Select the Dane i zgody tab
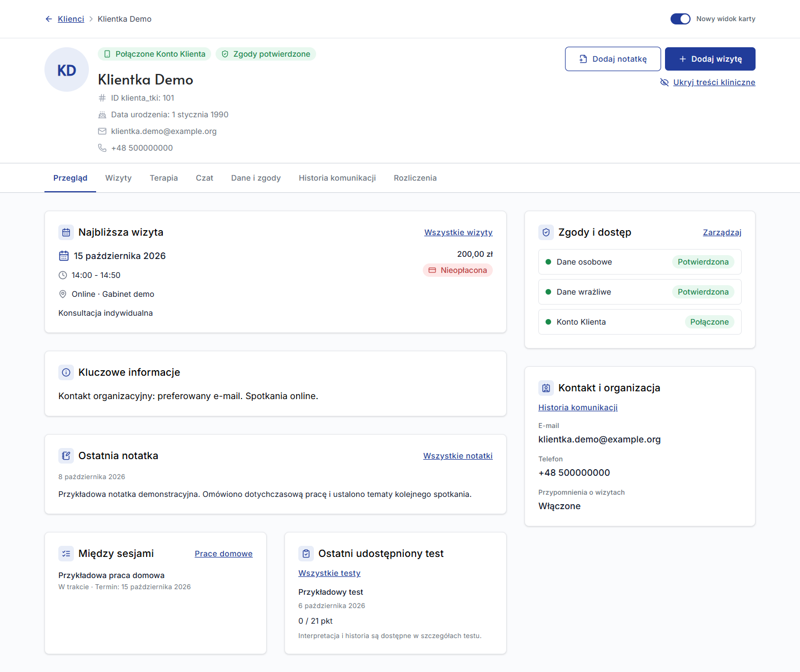Viewport: 800px width, 672px height. 256,178
